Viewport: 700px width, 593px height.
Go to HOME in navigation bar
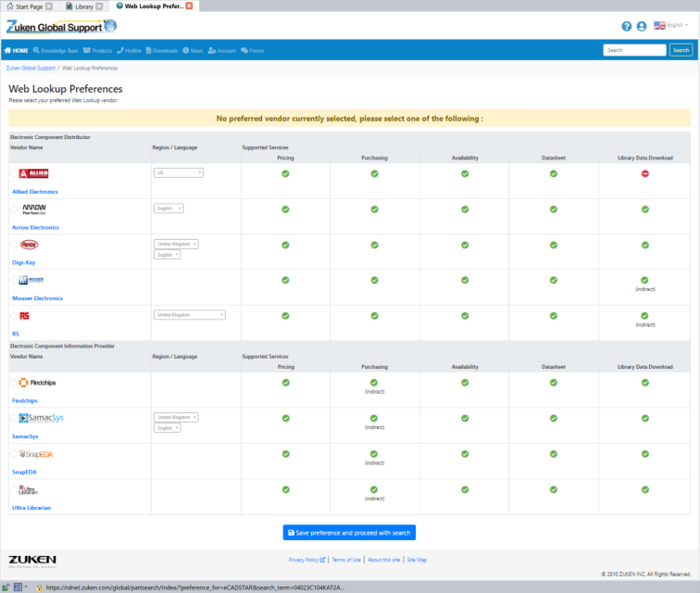[16, 50]
